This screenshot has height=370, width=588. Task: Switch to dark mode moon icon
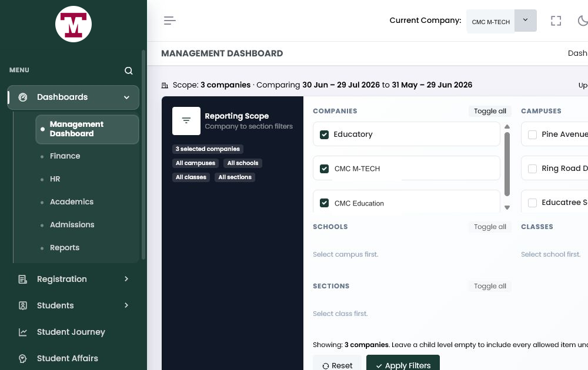(x=583, y=21)
